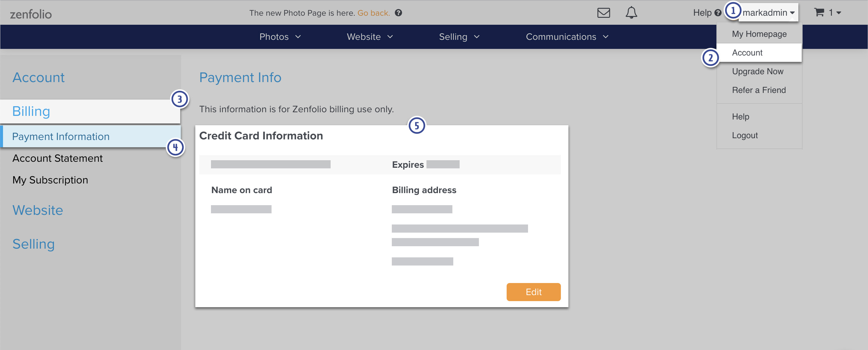Click the Name on card label
The width and height of the screenshot is (868, 350).
[x=241, y=190]
